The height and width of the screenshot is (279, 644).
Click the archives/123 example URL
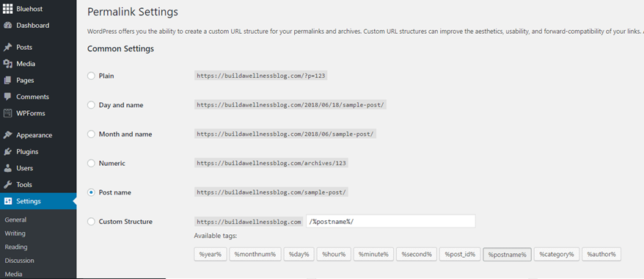tap(271, 163)
